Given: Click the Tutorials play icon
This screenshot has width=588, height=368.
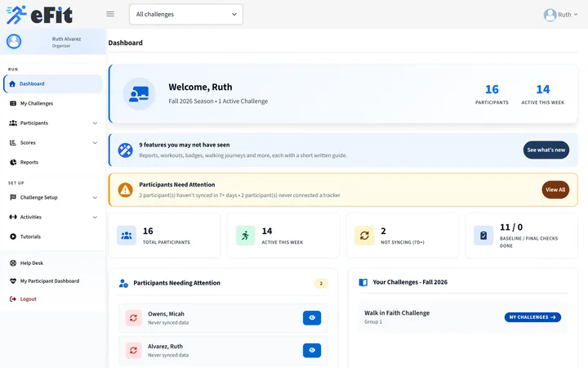Looking at the screenshot, I should coord(13,236).
